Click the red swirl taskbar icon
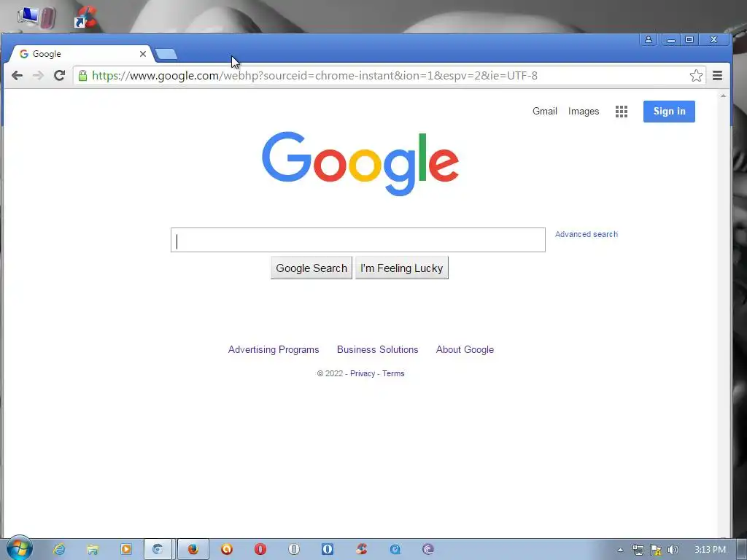 click(x=361, y=550)
